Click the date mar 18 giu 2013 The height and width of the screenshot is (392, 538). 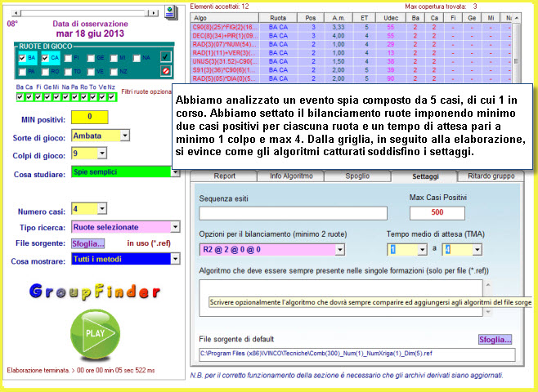(90, 33)
